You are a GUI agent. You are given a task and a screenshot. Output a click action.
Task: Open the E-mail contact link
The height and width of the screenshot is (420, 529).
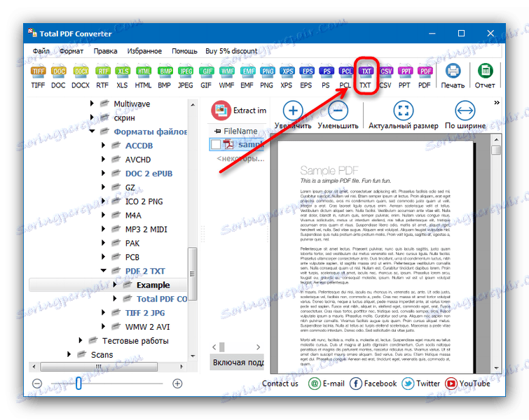[327, 384]
